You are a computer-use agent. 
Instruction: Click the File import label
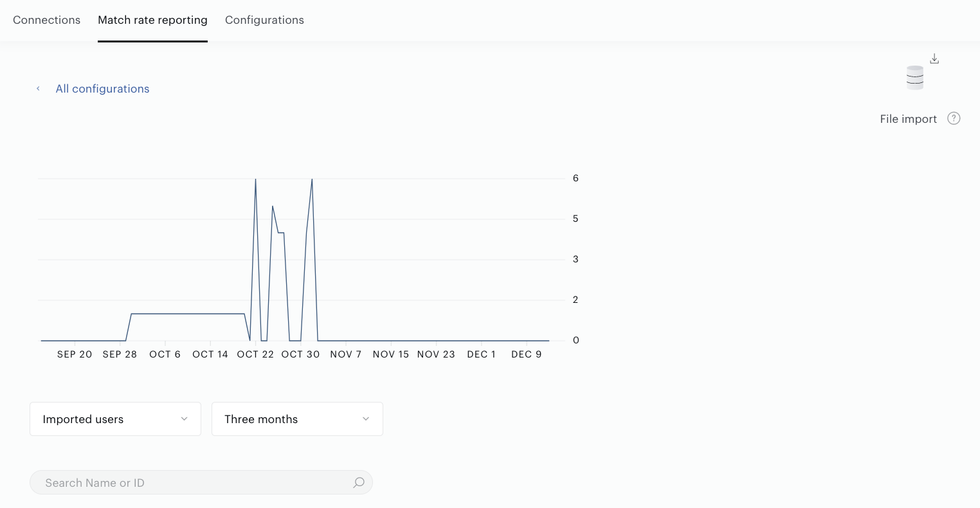[908, 119]
